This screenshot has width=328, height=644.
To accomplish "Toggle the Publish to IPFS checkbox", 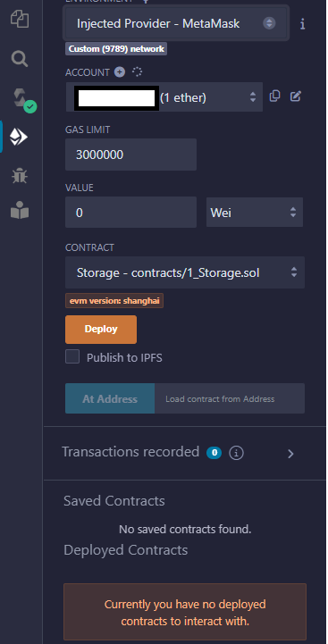I will pos(72,357).
